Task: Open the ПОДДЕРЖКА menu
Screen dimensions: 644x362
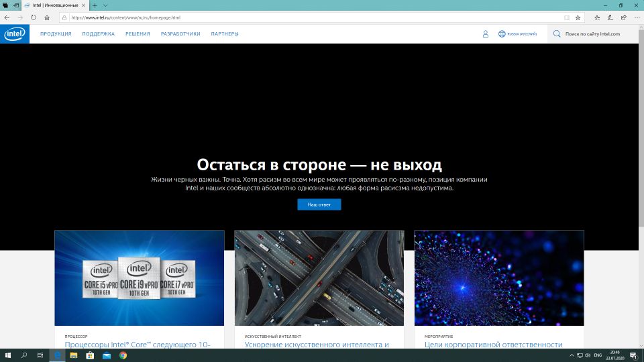Action: pos(98,34)
